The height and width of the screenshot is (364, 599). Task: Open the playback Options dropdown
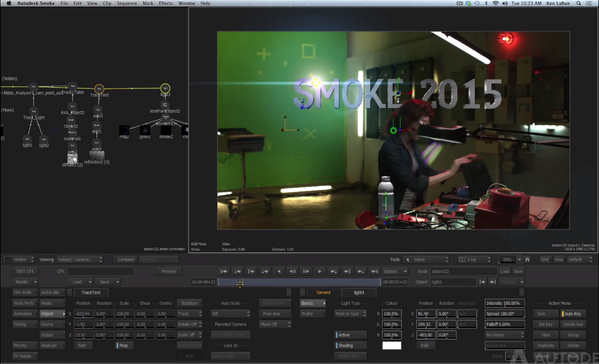395,271
